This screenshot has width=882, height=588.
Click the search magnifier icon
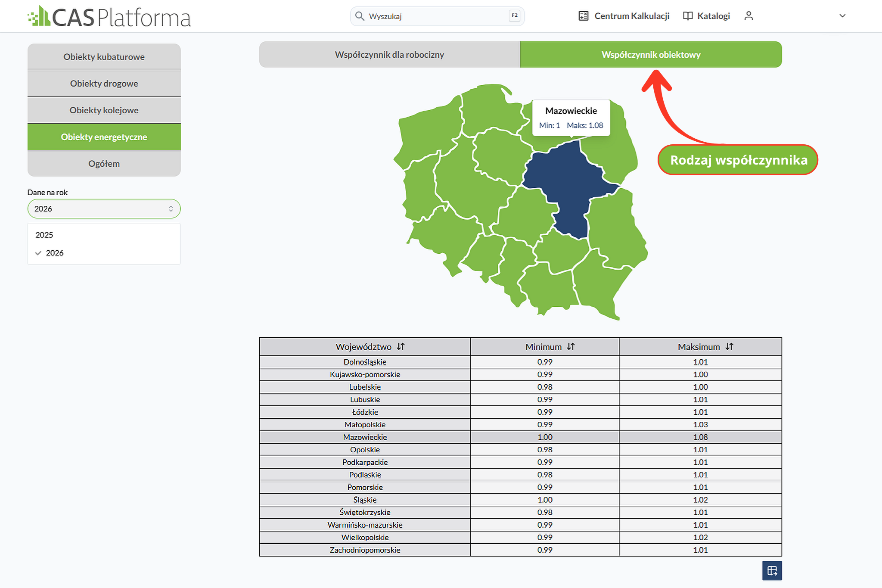(x=360, y=16)
